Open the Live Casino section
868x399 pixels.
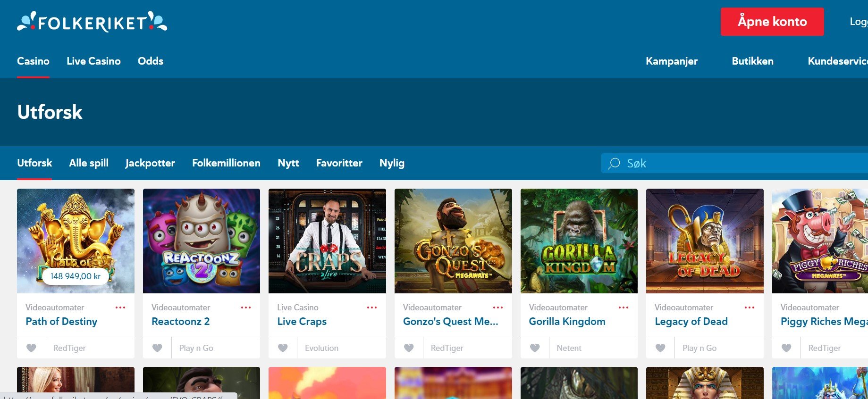click(x=93, y=61)
